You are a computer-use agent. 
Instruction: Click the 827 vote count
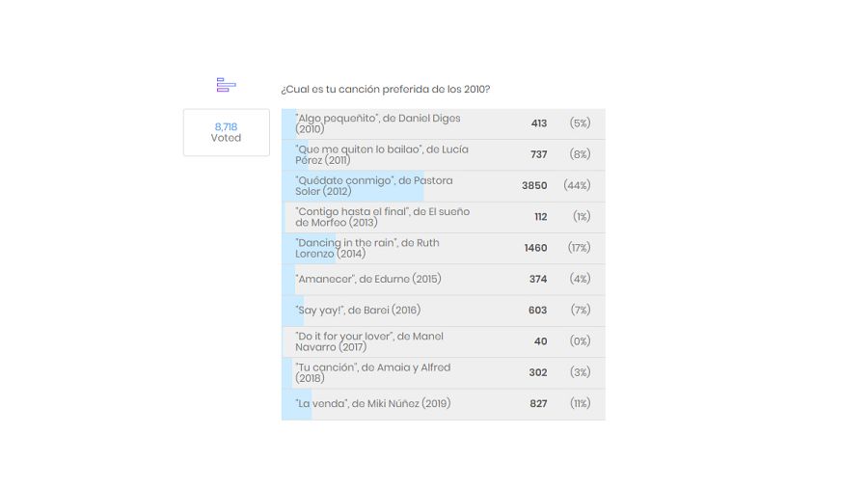tap(538, 404)
